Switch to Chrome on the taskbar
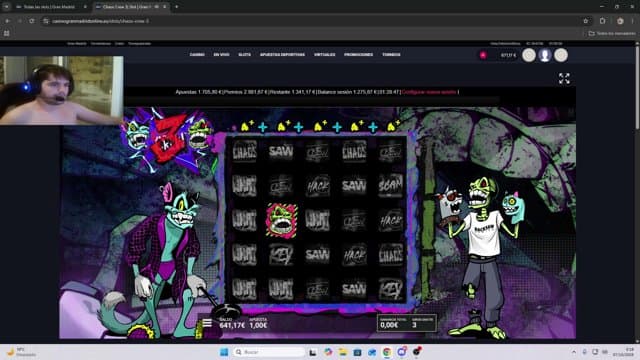 coord(387,352)
